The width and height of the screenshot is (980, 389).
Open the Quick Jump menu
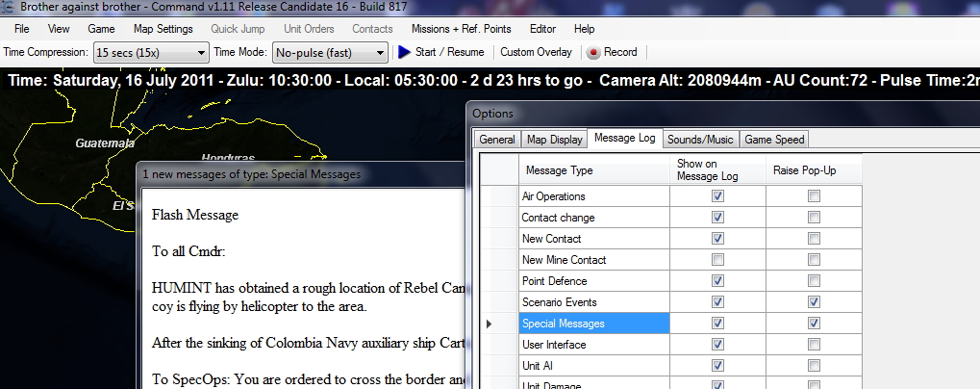coord(238,29)
